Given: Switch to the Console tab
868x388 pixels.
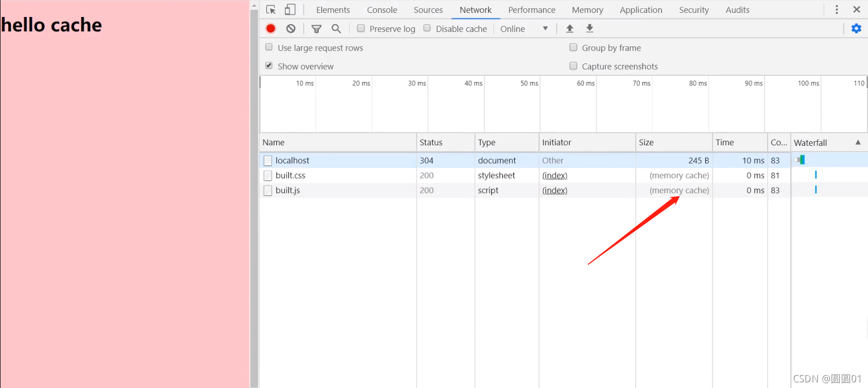Looking at the screenshot, I should pos(382,10).
